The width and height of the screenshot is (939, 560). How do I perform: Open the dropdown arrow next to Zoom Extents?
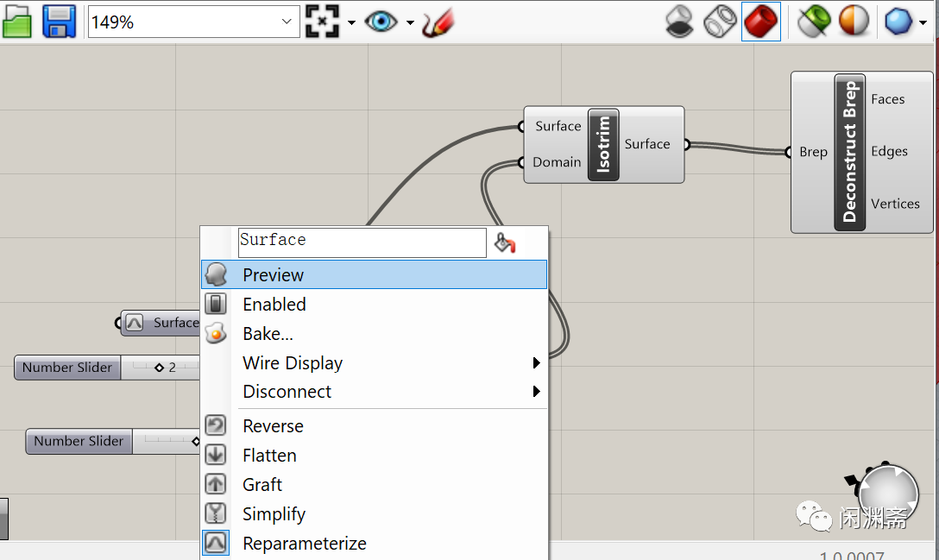click(351, 22)
